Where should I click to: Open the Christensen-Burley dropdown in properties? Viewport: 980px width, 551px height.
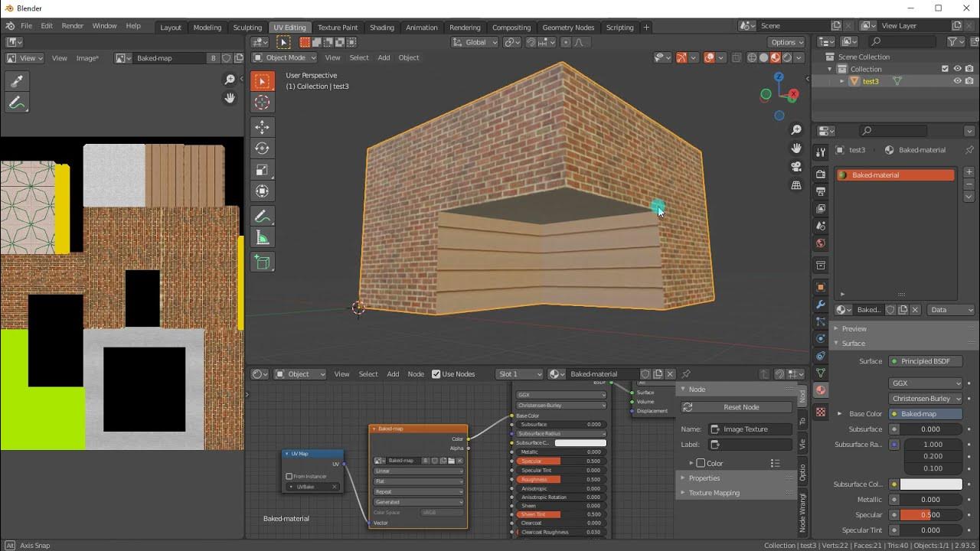tap(926, 399)
